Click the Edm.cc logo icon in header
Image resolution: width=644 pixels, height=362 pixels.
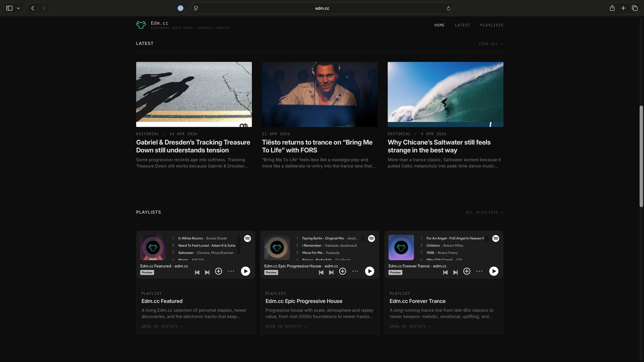coord(141,25)
